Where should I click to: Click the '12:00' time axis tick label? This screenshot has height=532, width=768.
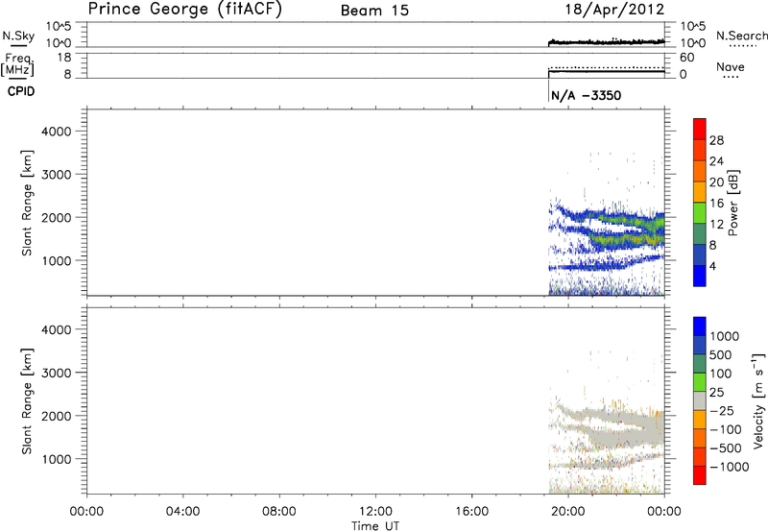[x=375, y=512]
